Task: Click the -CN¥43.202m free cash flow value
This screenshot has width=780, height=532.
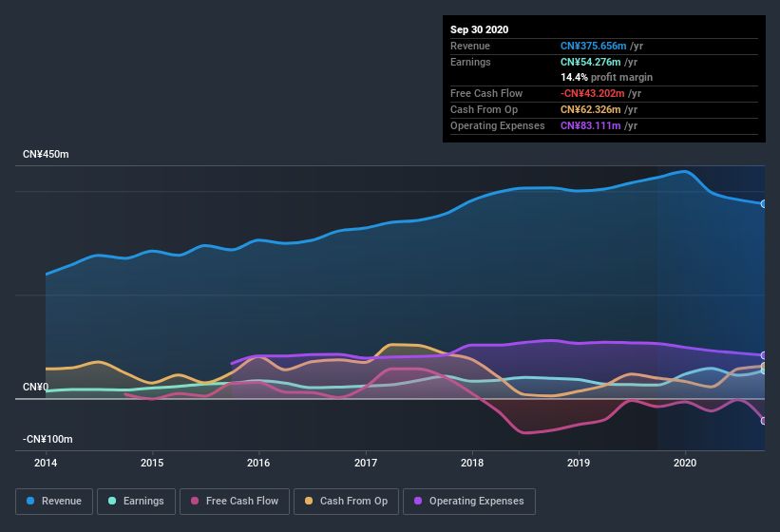Action: coord(593,93)
